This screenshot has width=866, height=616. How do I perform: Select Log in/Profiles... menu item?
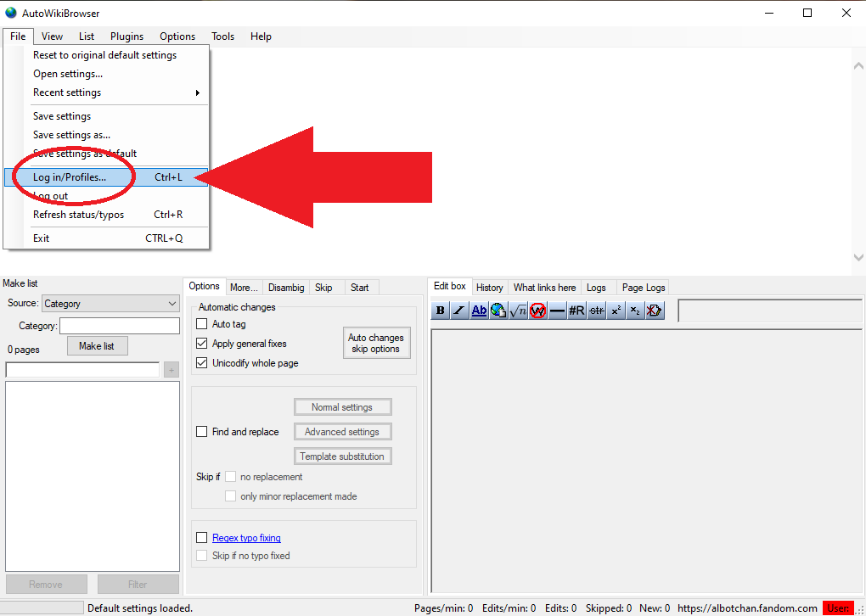(106, 177)
